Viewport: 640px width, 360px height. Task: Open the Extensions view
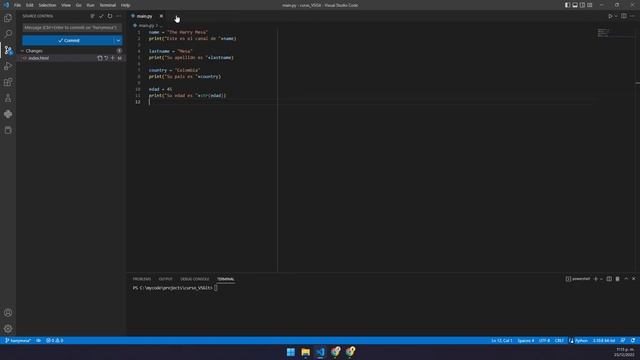pos(8,82)
